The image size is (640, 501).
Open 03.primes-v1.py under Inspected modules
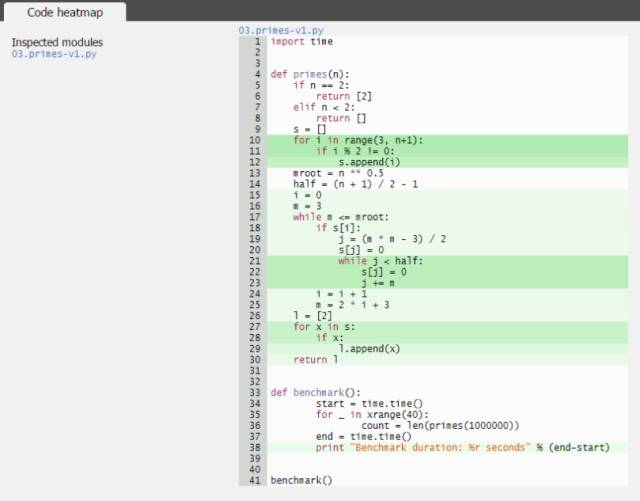click(54, 54)
